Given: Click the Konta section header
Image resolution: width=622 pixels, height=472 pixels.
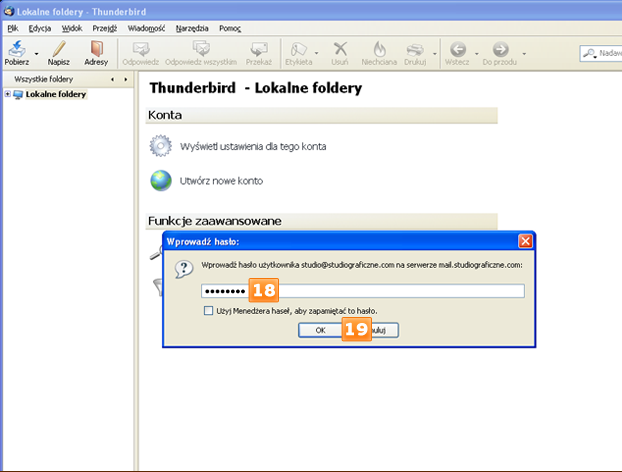Looking at the screenshot, I should tap(321, 115).
